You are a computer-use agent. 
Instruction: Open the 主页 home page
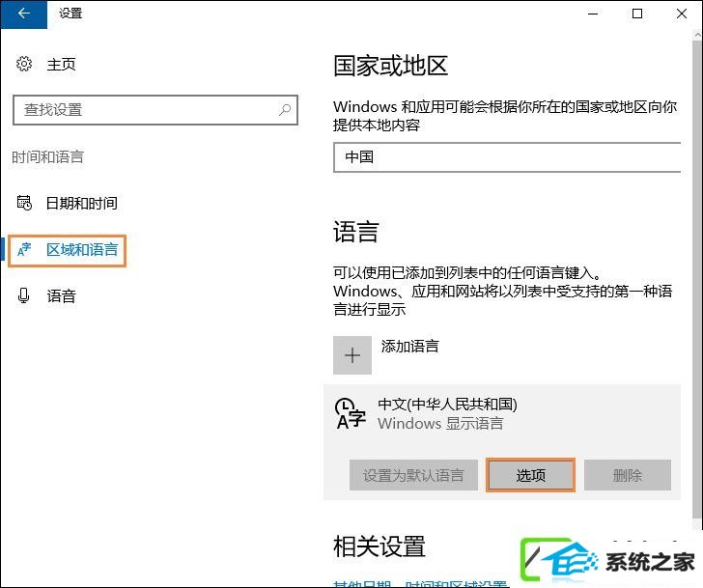62,65
